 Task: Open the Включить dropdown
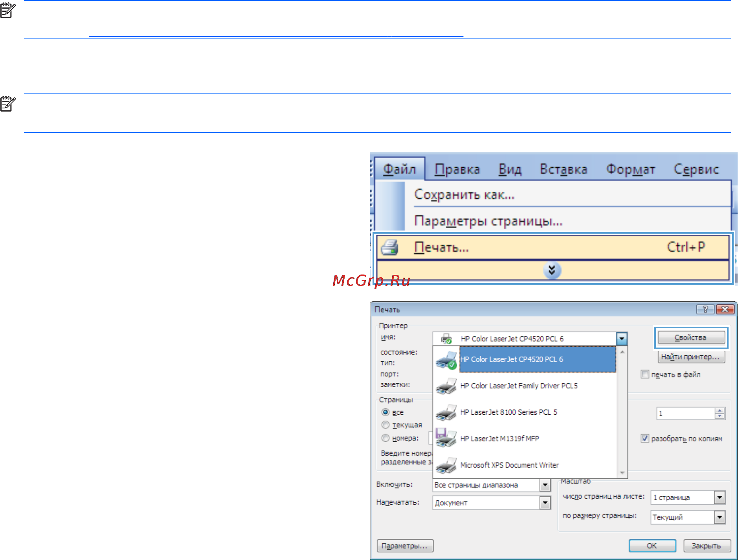point(545,485)
